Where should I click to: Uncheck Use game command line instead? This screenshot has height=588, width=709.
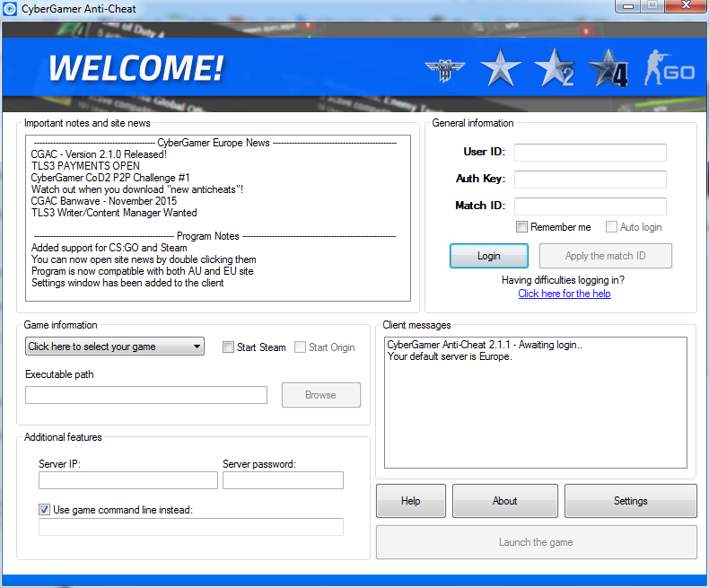(x=44, y=510)
